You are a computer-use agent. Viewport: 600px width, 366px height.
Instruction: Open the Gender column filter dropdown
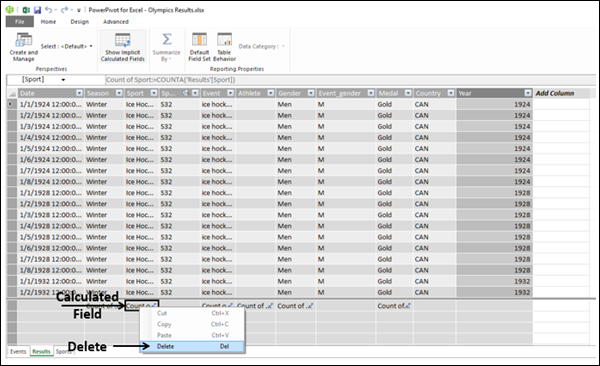(x=311, y=93)
